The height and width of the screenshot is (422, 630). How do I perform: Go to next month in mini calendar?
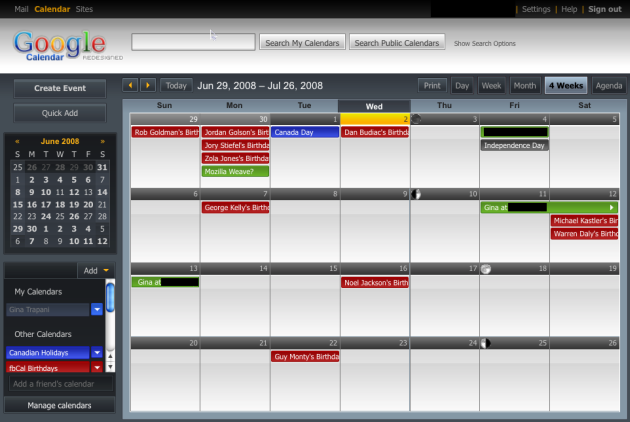(103, 141)
